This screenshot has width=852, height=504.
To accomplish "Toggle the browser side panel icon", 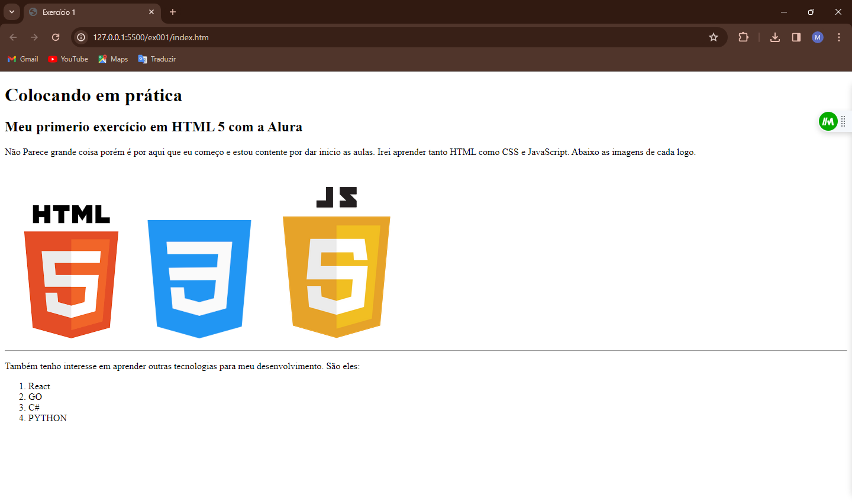I will (796, 37).
